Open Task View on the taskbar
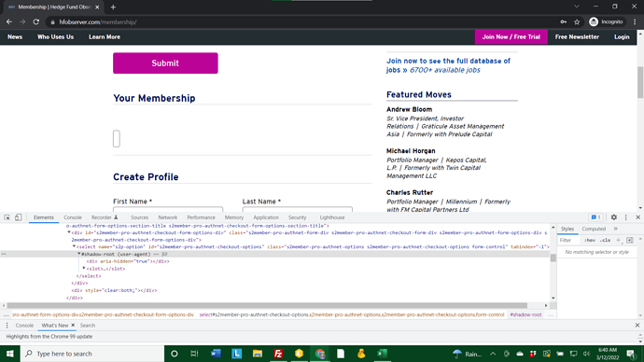Screen dimensions: 644x362 pos(194,354)
